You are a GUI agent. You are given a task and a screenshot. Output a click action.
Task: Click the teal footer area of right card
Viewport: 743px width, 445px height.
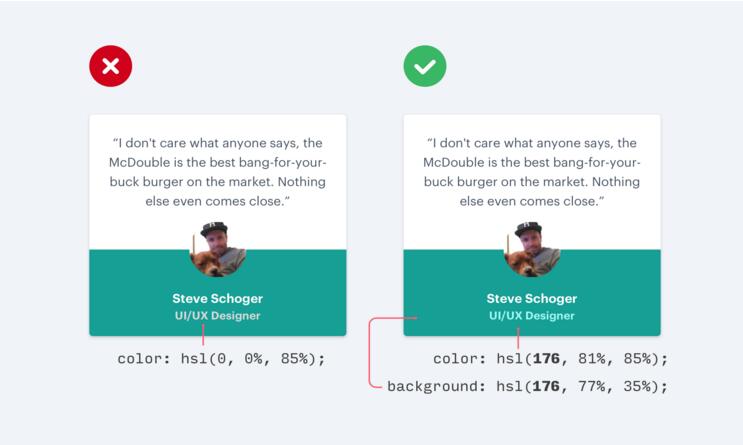pos(445,300)
